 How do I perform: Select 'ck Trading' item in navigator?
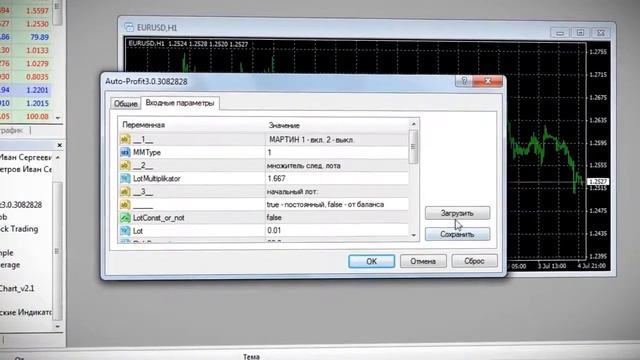[x=19, y=229]
